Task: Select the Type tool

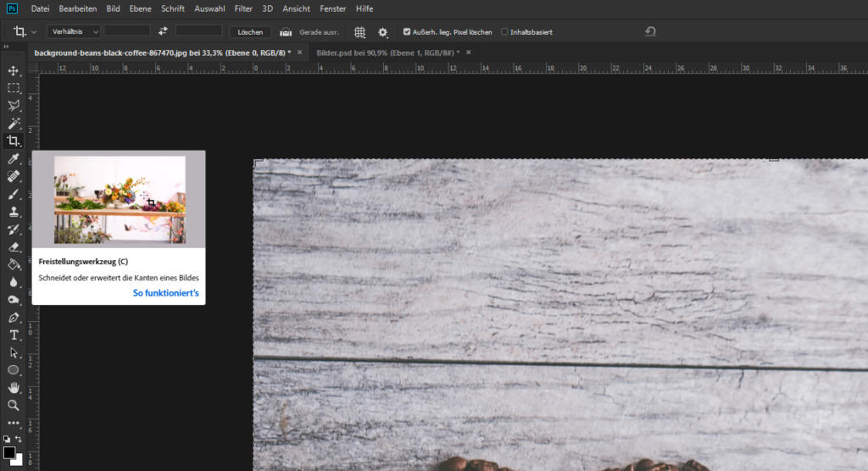Action: click(14, 335)
